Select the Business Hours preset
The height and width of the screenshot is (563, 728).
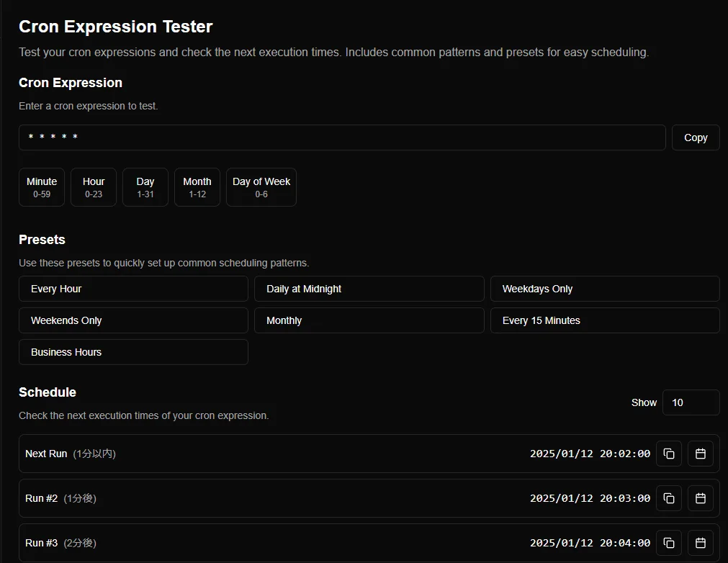(x=132, y=352)
